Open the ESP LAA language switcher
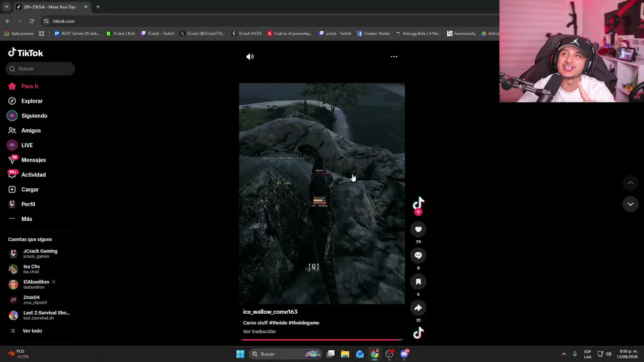Image resolution: width=644 pixels, height=362 pixels. [588, 354]
